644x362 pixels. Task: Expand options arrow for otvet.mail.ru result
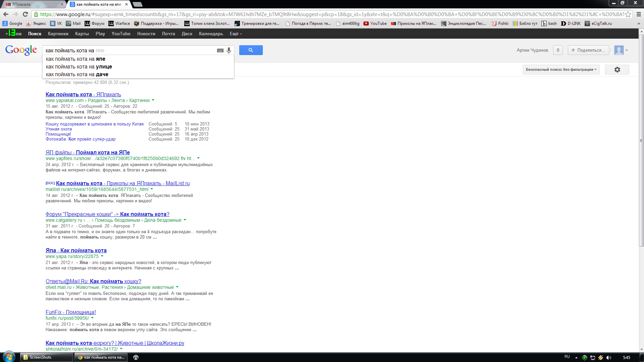click(177, 287)
